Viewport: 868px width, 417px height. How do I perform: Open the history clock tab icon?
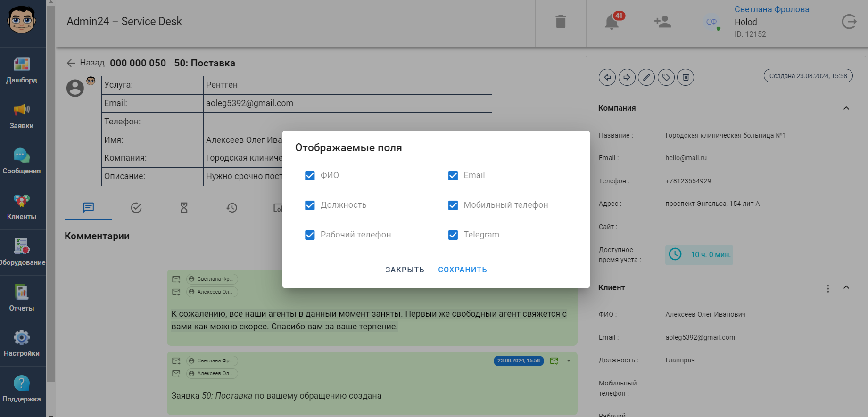tap(231, 208)
